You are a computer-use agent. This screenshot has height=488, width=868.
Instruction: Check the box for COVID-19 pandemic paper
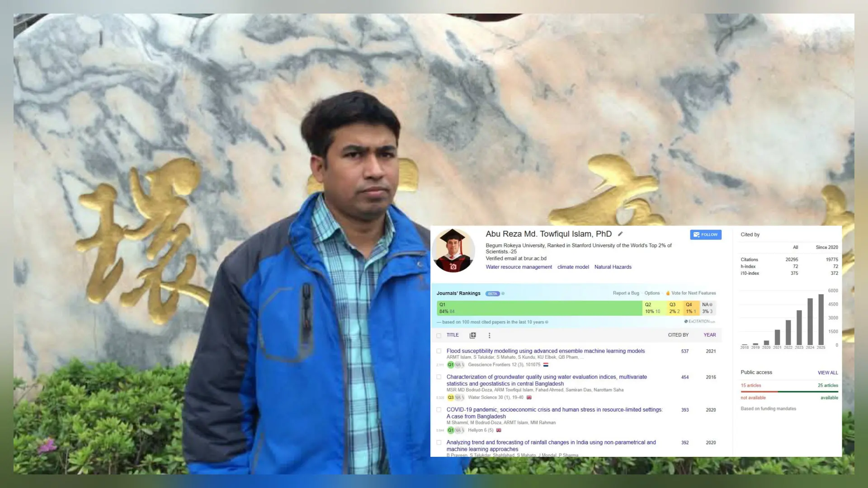coord(439,410)
